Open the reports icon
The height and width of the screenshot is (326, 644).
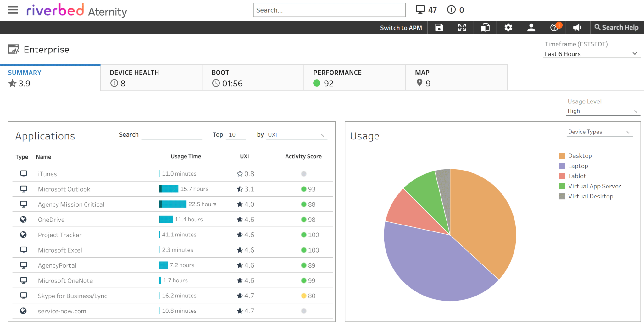(485, 27)
